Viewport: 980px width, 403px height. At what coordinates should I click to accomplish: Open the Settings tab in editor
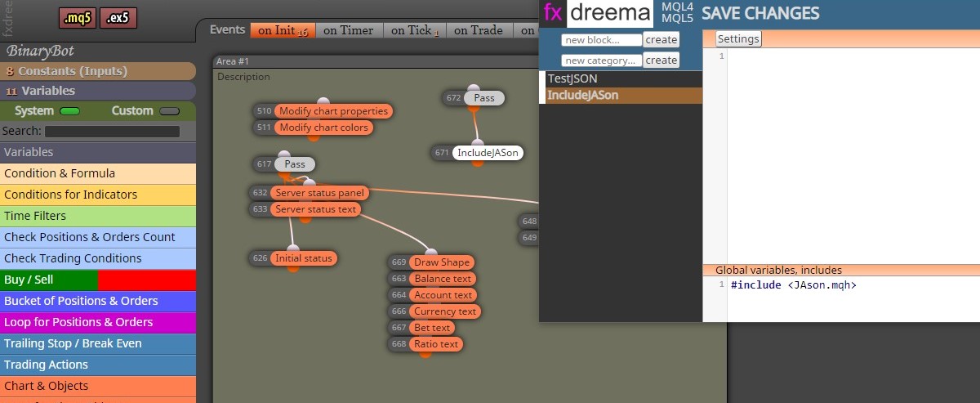tap(738, 39)
